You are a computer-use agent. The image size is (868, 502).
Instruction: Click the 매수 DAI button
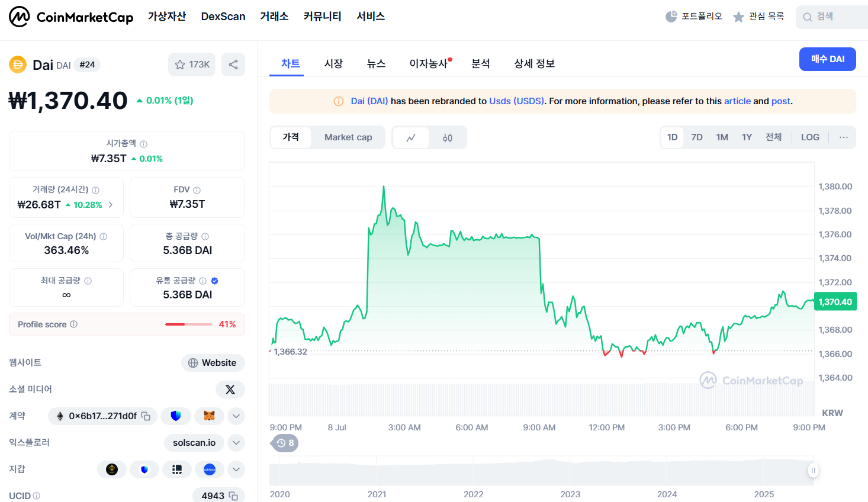(x=827, y=59)
